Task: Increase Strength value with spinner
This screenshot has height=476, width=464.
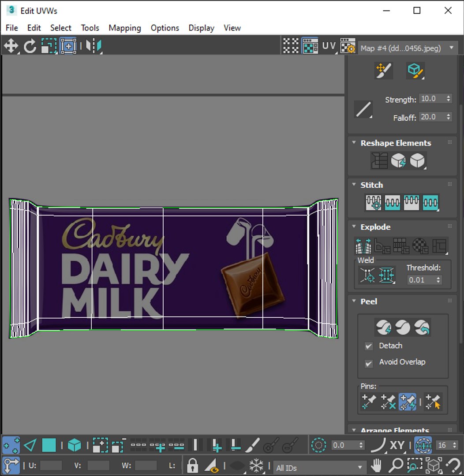Action: (449, 97)
